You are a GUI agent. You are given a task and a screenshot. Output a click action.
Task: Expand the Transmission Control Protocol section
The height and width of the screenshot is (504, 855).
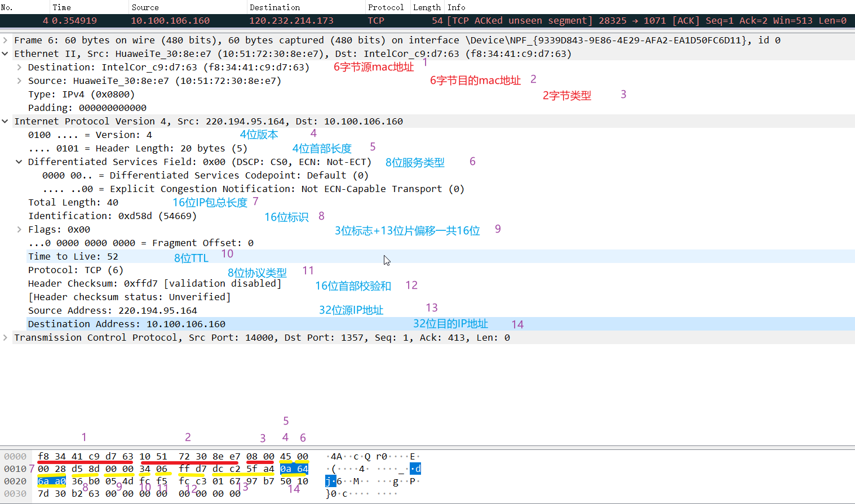(5, 338)
